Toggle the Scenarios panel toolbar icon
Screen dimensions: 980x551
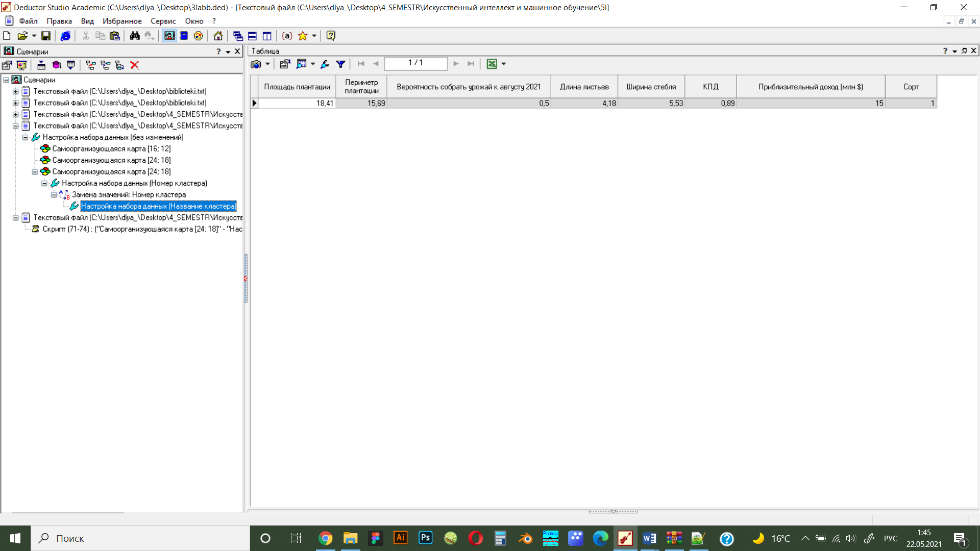(169, 36)
